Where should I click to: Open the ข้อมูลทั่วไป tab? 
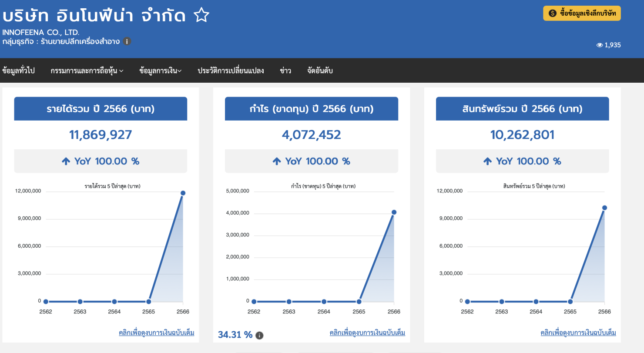tap(18, 71)
